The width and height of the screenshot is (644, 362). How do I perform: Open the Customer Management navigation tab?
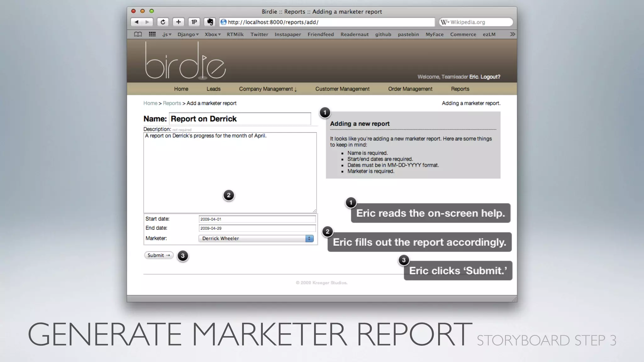(x=342, y=89)
